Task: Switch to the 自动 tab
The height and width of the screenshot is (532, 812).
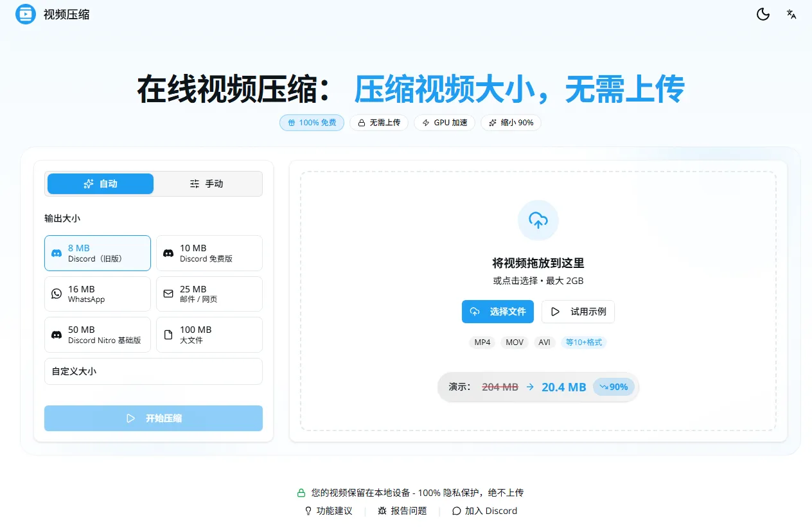Action: click(x=100, y=184)
